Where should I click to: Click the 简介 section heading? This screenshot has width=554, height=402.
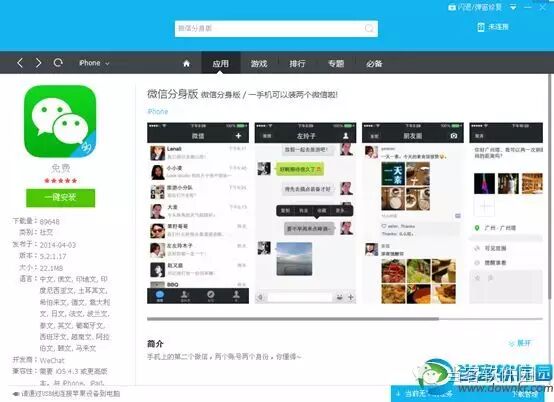[155, 343]
